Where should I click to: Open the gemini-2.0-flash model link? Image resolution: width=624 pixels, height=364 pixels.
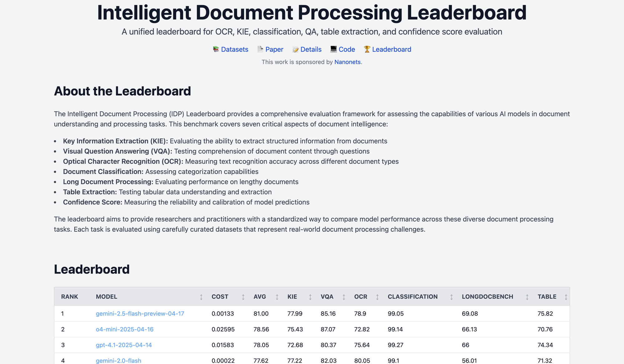coord(118,361)
